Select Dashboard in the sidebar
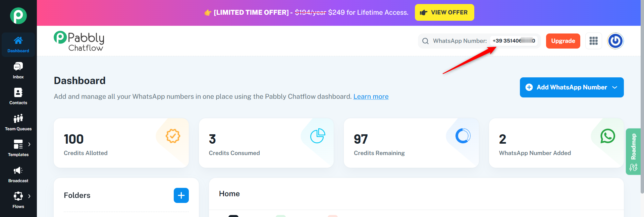 tap(18, 45)
